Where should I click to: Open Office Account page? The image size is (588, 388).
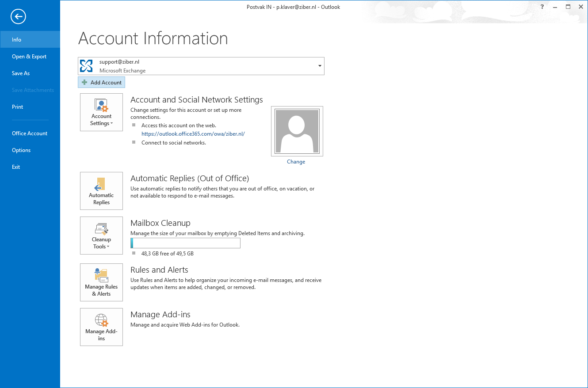coord(30,133)
